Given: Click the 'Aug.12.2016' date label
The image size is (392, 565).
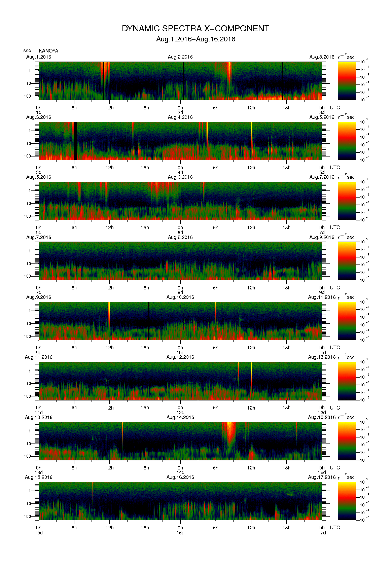Looking at the screenshot, I should coord(180,357).
